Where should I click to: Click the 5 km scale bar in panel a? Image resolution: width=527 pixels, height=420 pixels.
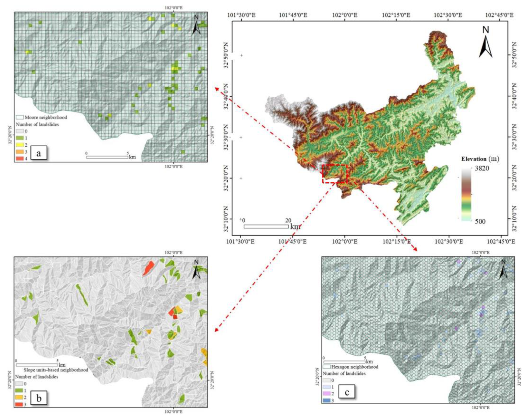coord(107,157)
